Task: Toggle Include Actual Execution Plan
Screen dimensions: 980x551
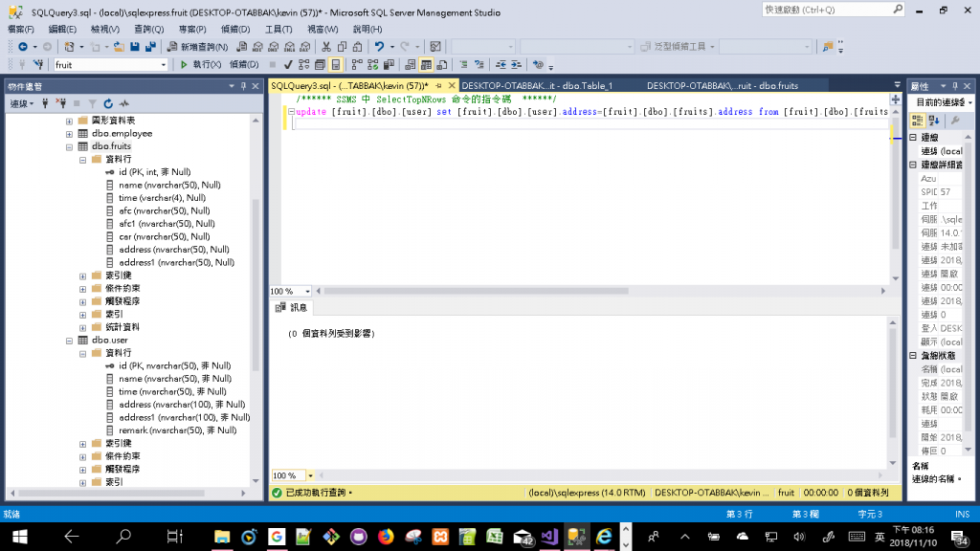Action: tap(357, 64)
